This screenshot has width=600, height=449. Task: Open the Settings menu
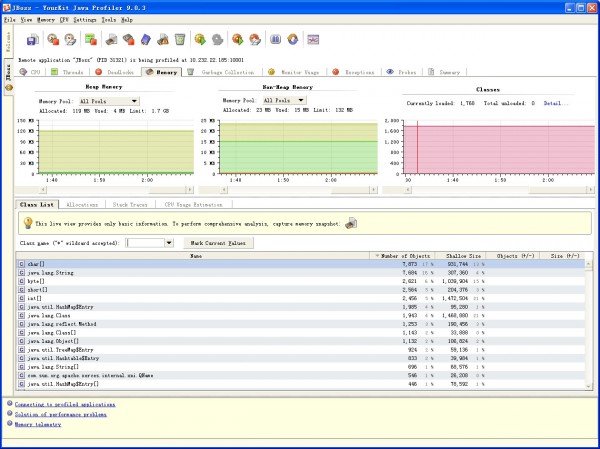point(85,20)
